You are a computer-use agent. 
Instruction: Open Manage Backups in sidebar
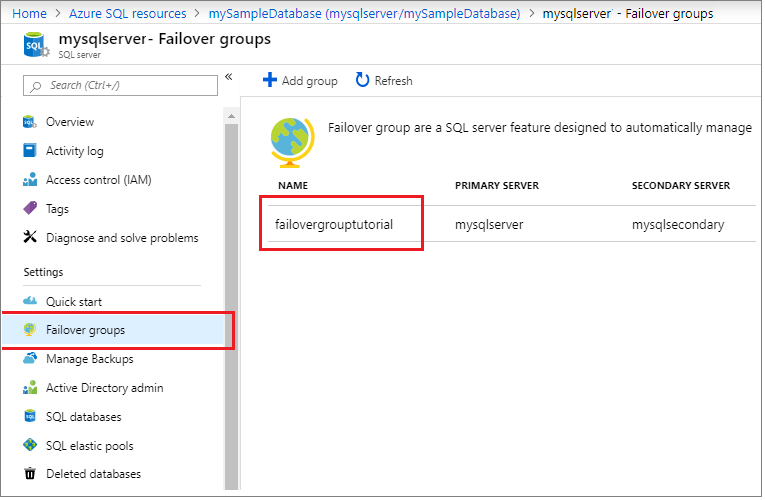click(90, 359)
